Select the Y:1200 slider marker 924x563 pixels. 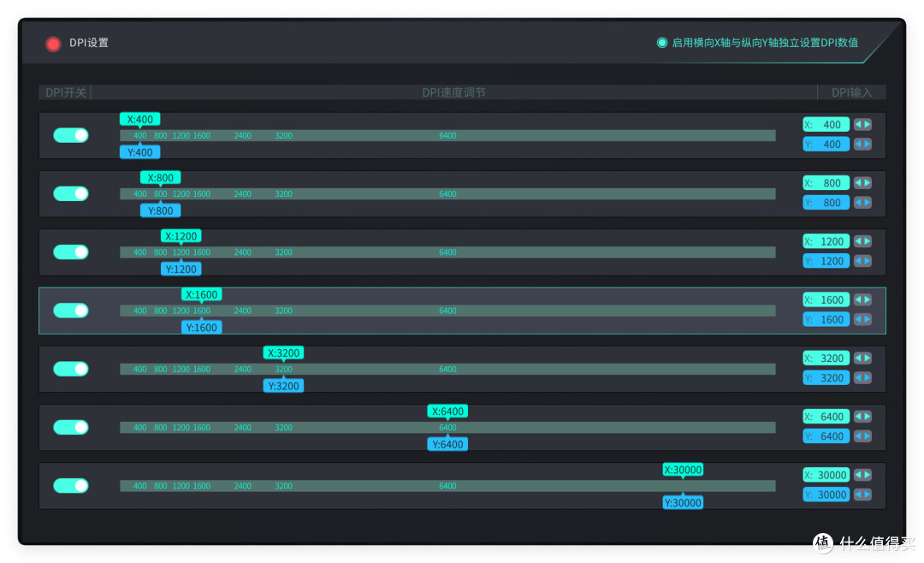(x=181, y=269)
